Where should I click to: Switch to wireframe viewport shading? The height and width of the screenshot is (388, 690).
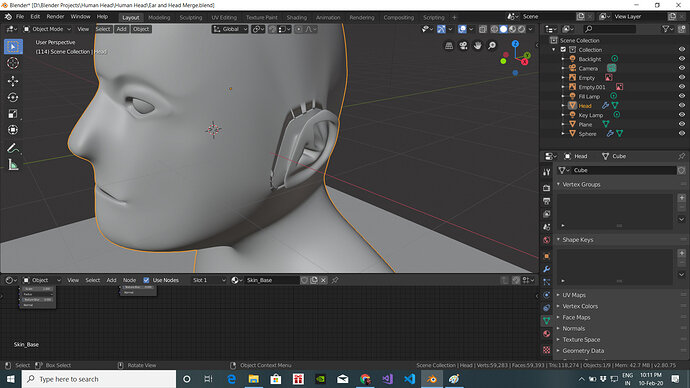coord(494,29)
